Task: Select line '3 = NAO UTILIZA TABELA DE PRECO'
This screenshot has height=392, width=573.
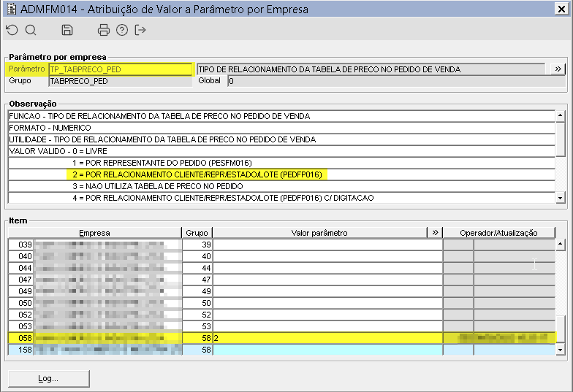Action: click(x=281, y=186)
